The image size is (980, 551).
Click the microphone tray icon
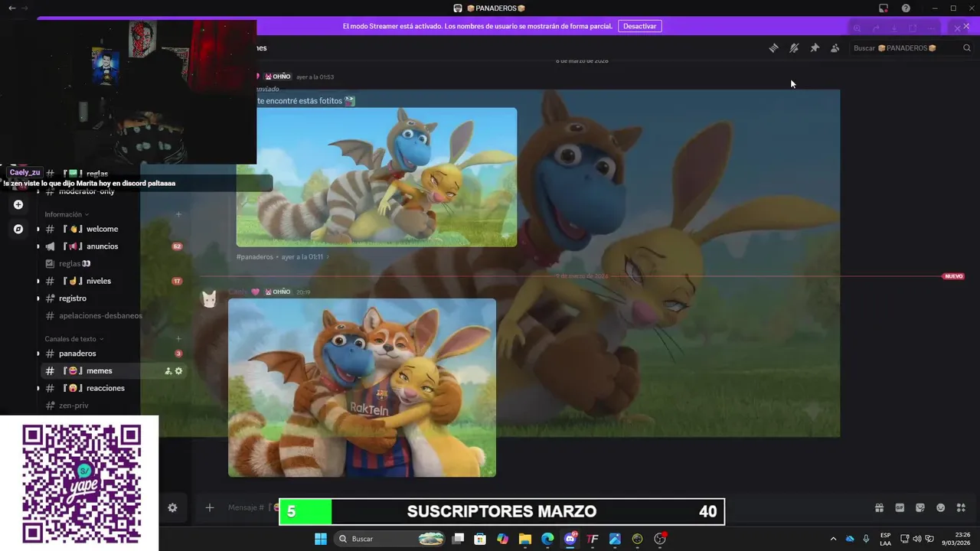(x=866, y=539)
